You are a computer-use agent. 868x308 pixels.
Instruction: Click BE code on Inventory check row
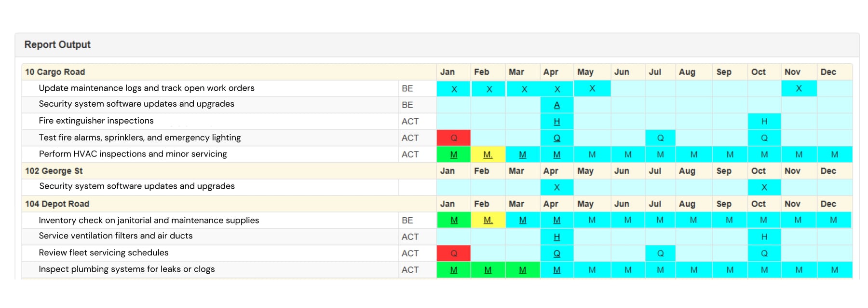coord(407,220)
